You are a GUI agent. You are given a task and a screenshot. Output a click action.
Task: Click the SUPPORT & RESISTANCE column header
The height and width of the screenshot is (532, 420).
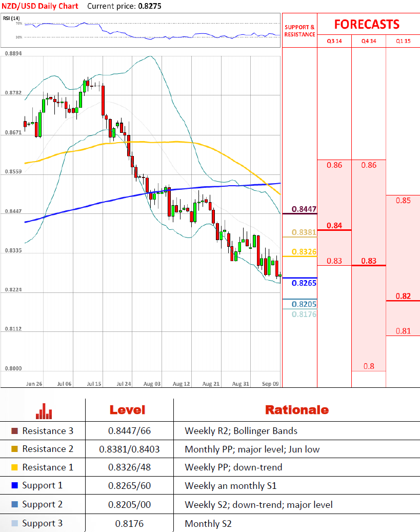click(300, 31)
